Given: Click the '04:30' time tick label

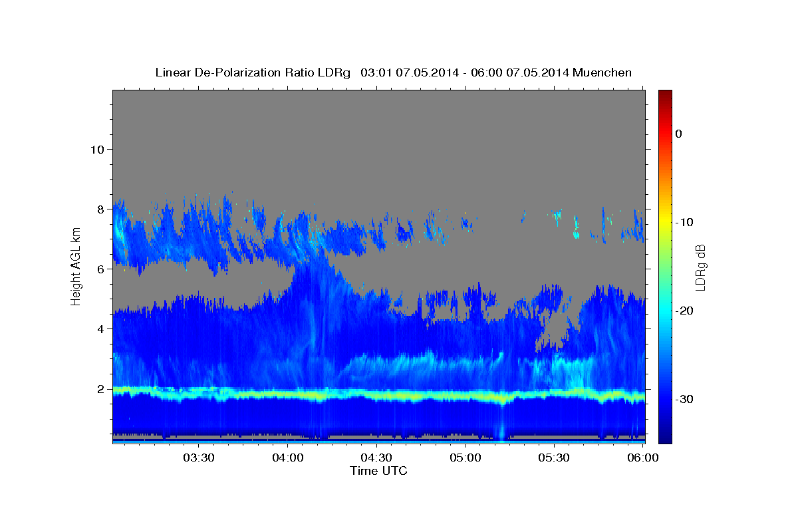Looking at the screenshot, I should [376, 458].
